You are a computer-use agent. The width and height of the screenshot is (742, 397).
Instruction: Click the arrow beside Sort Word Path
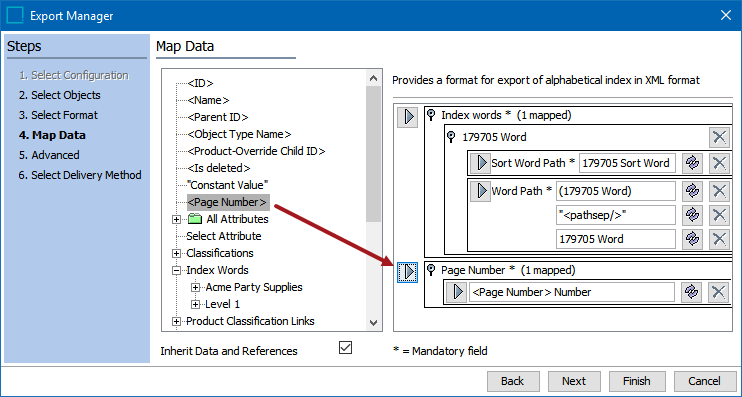tap(481, 163)
